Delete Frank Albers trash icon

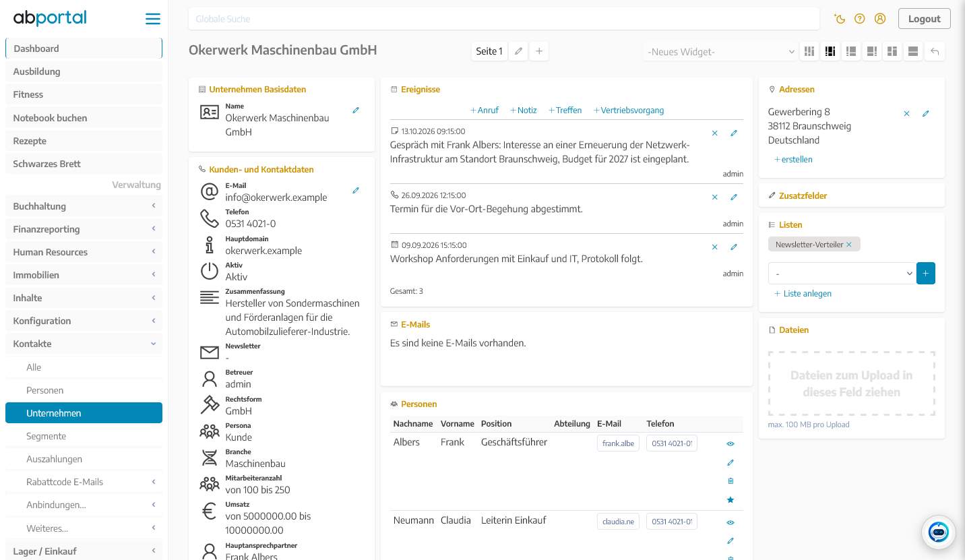(730, 481)
